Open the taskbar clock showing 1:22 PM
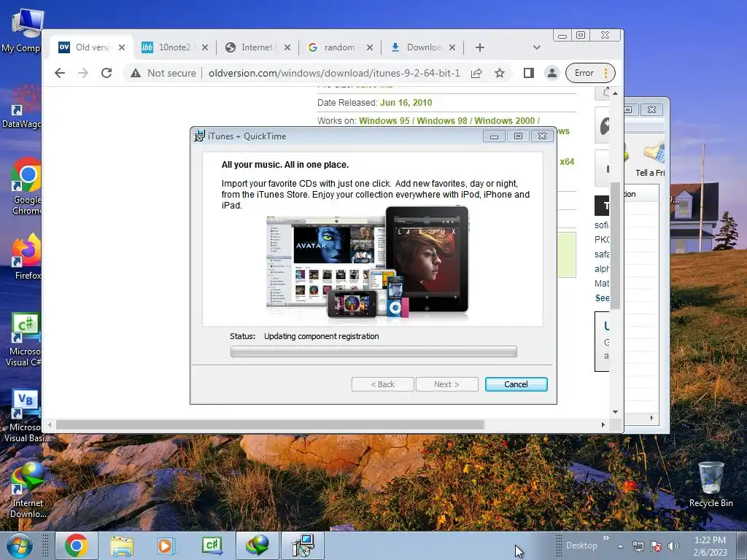This screenshot has height=560, width=747. pos(710,546)
